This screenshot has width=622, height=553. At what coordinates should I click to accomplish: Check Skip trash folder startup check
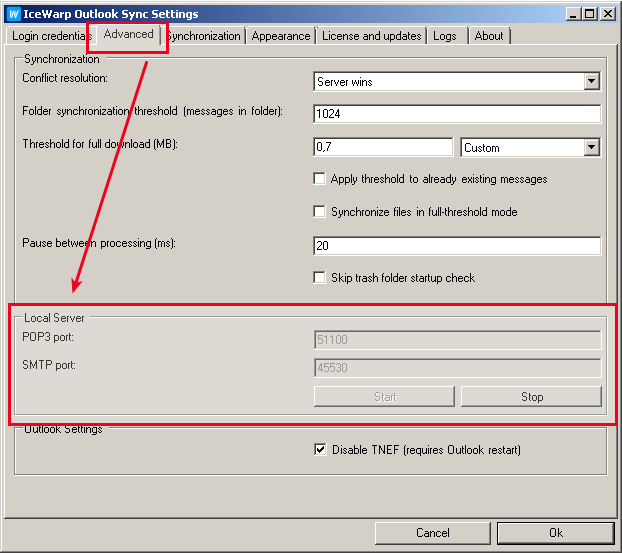(319, 277)
